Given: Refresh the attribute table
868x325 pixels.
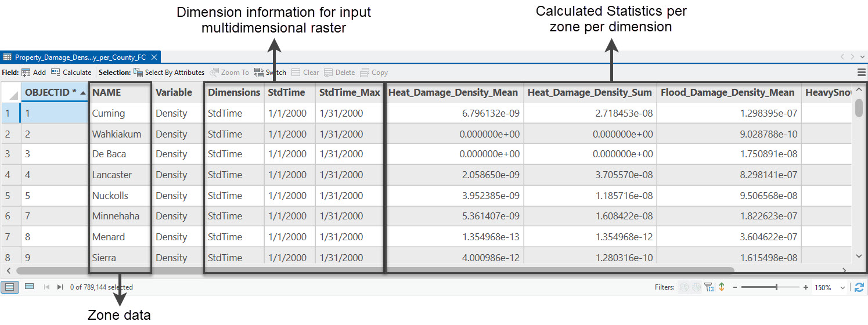Looking at the screenshot, I should 859,287.
